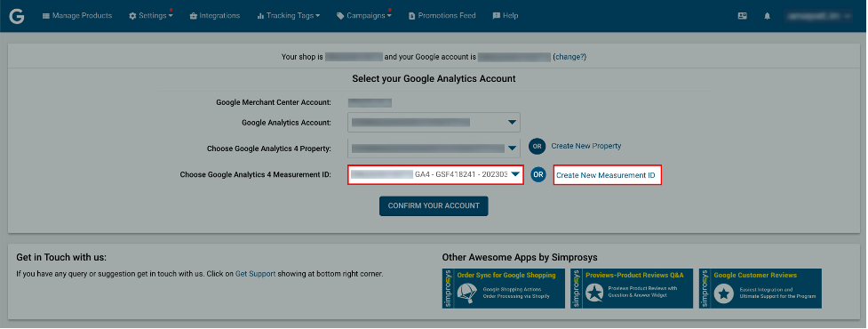Open the Google Customer Reviews banner
The width and height of the screenshot is (868, 329).
point(760,289)
